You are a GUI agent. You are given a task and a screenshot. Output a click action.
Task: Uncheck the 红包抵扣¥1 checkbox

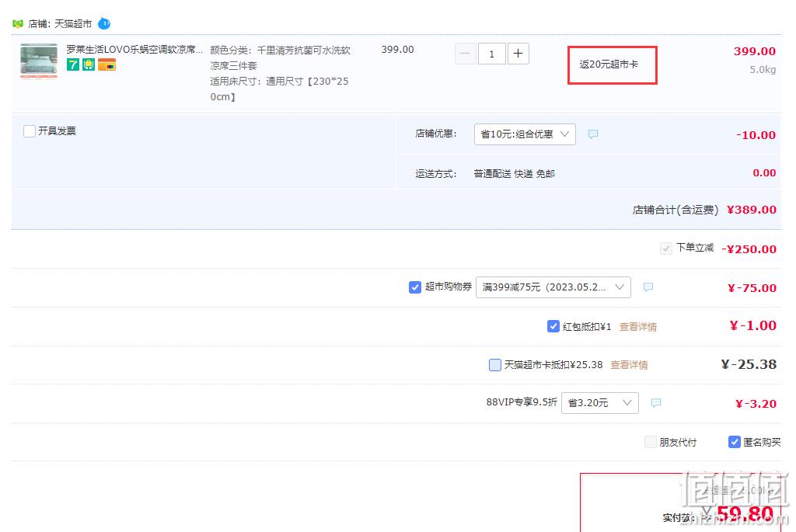pyautogui.click(x=553, y=326)
